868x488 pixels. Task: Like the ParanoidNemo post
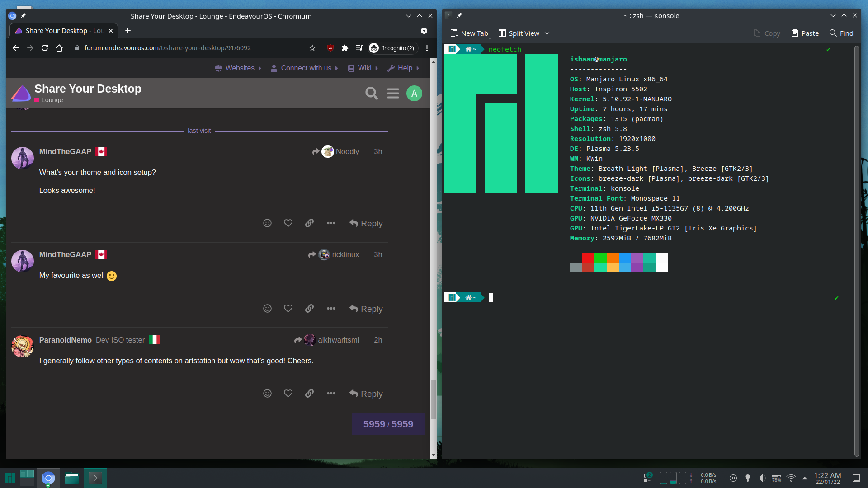coord(288,394)
